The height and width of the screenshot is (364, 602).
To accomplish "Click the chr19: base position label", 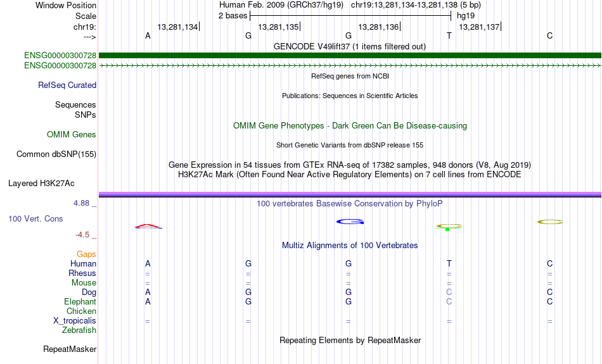I will (x=84, y=27).
